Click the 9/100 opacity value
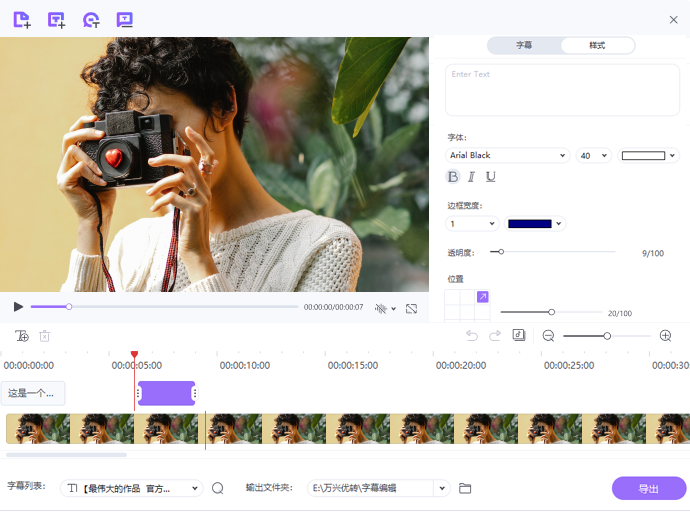Viewport: 690px width, 512px height. pyautogui.click(x=653, y=253)
